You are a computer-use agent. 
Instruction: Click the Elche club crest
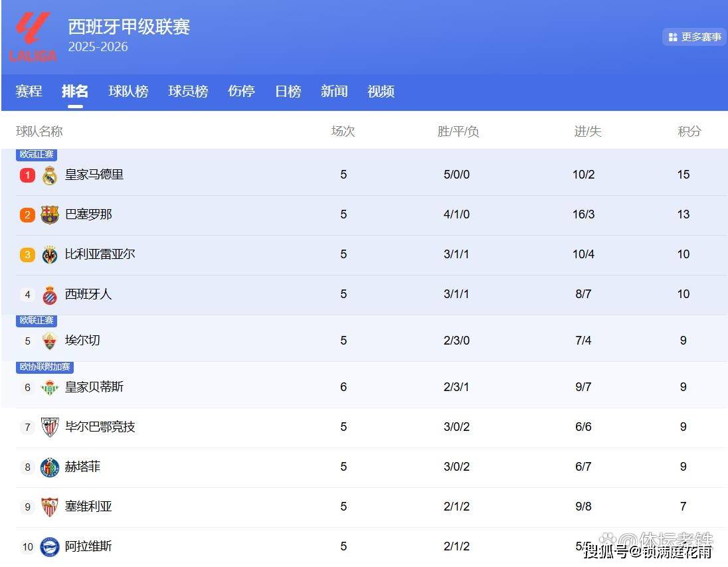(x=50, y=341)
